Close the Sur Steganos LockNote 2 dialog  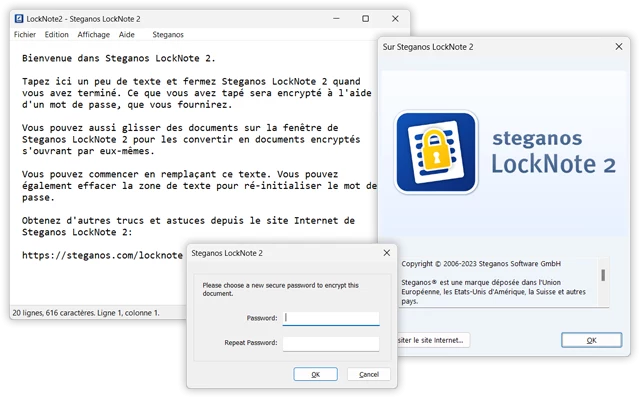[619, 47]
